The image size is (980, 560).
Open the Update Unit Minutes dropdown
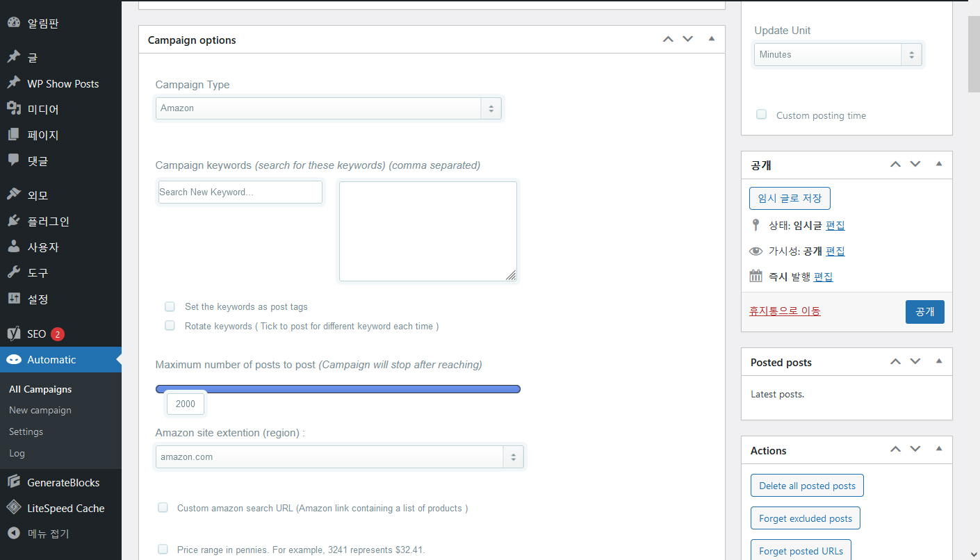click(838, 55)
